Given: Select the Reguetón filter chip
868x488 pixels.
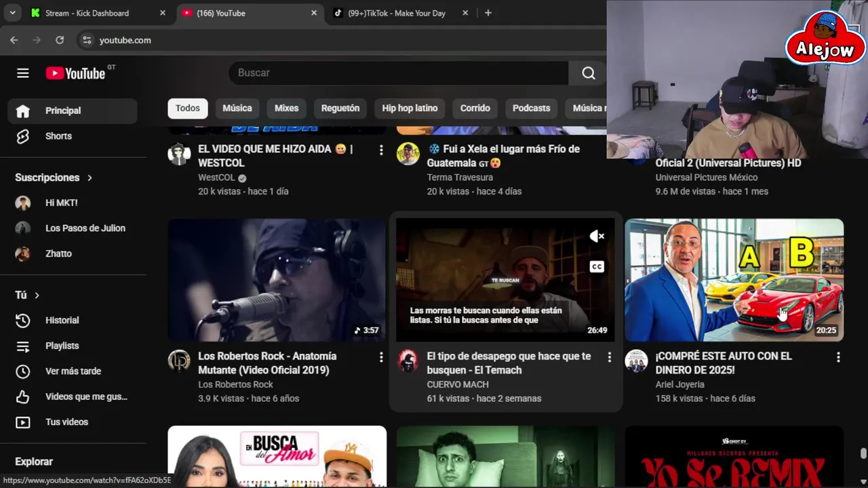Looking at the screenshot, I should pyautogui.click(x=340, y=108).
